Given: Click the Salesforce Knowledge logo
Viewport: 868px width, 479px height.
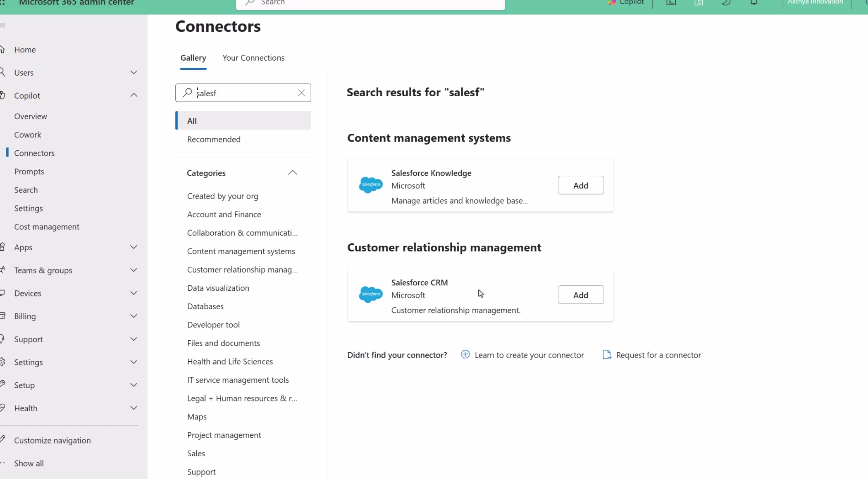Looking at the screenshot, I should pos(371,185).
